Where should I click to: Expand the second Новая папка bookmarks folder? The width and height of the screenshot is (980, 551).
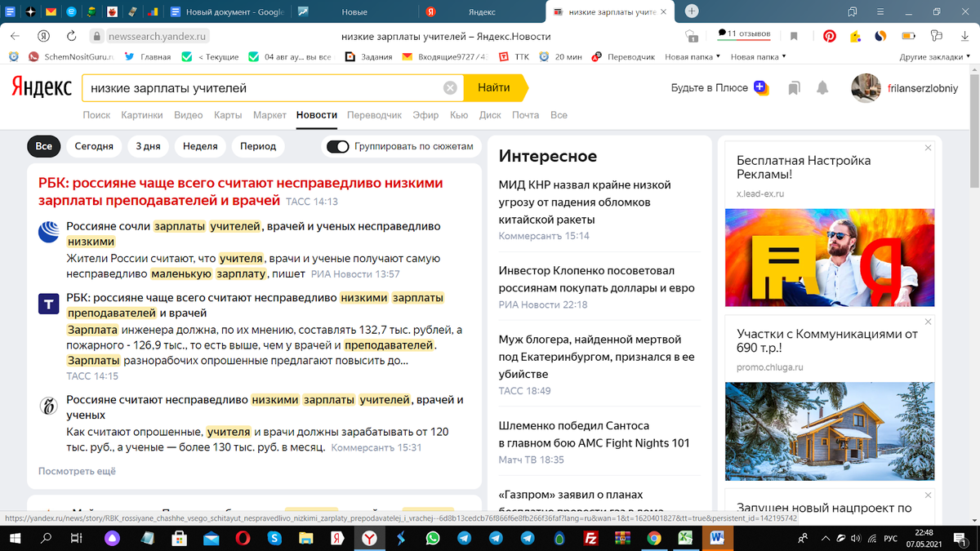tap(758, 57)
